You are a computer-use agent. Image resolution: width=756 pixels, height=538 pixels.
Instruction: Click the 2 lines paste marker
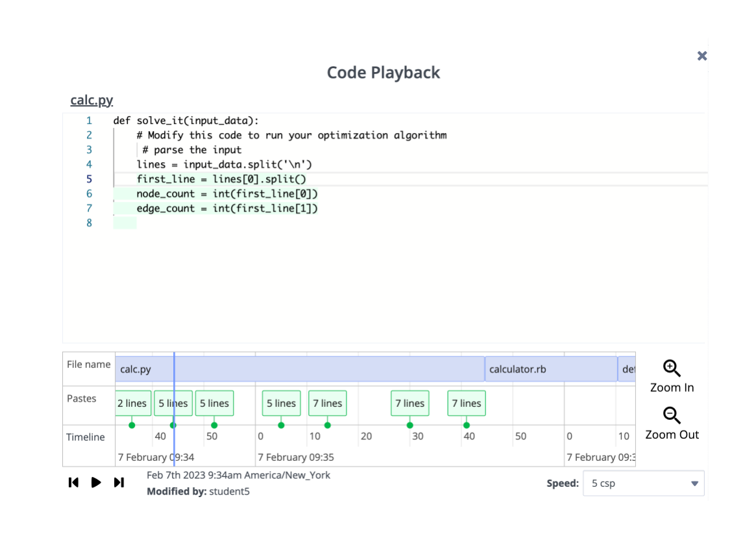click(132, 403)
